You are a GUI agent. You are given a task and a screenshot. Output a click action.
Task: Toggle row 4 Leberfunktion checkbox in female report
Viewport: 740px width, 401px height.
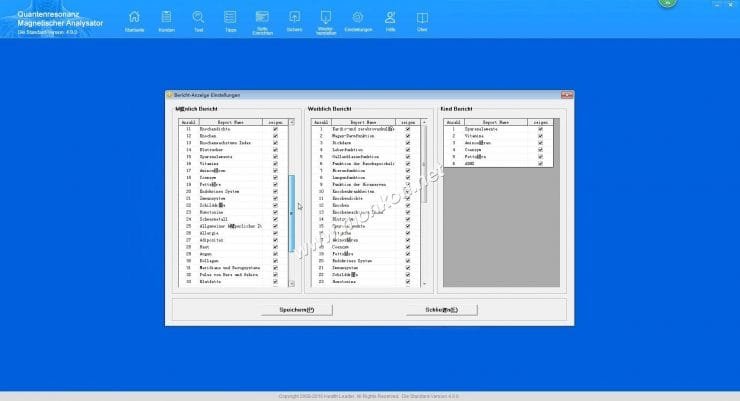click(408, 150)
